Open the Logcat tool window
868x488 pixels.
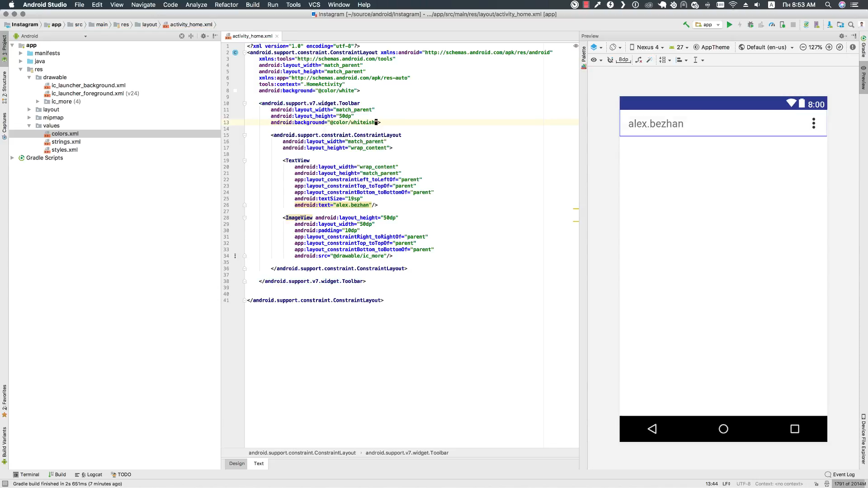(89, 475)
